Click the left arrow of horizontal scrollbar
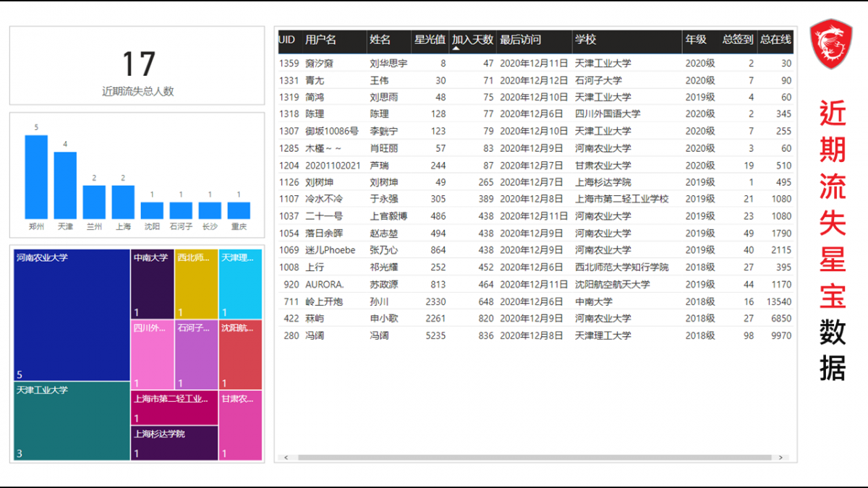Screen dimensions: 868x488 286,458
